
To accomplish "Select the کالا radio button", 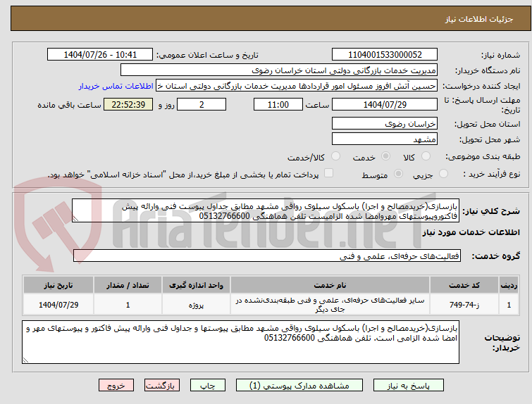I will [426, 156].
